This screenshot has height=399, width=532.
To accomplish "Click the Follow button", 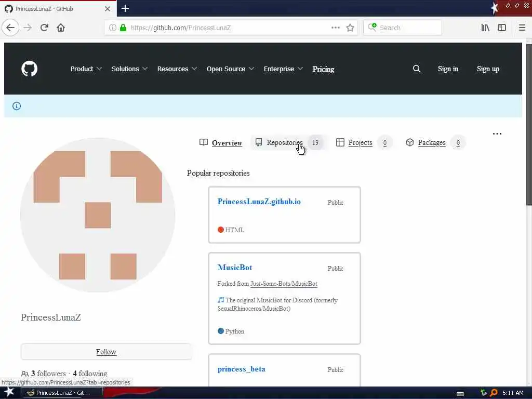I will tap(106, 352).
